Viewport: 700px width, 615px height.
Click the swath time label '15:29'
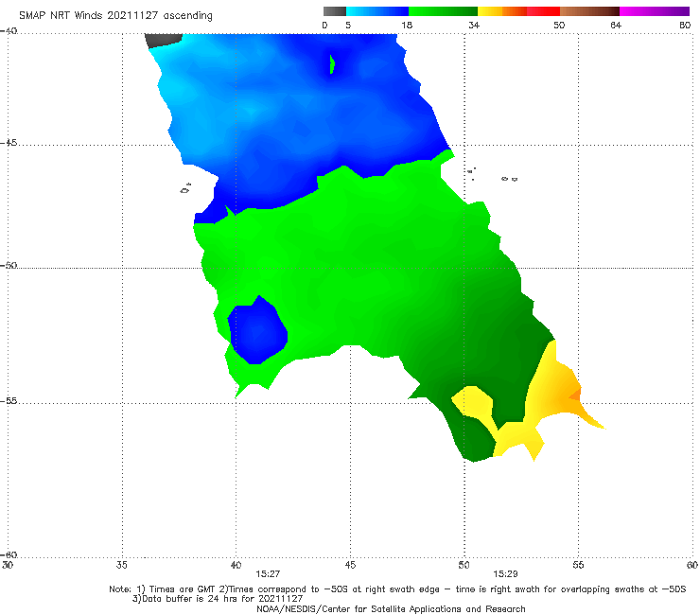tap(505, 574)
